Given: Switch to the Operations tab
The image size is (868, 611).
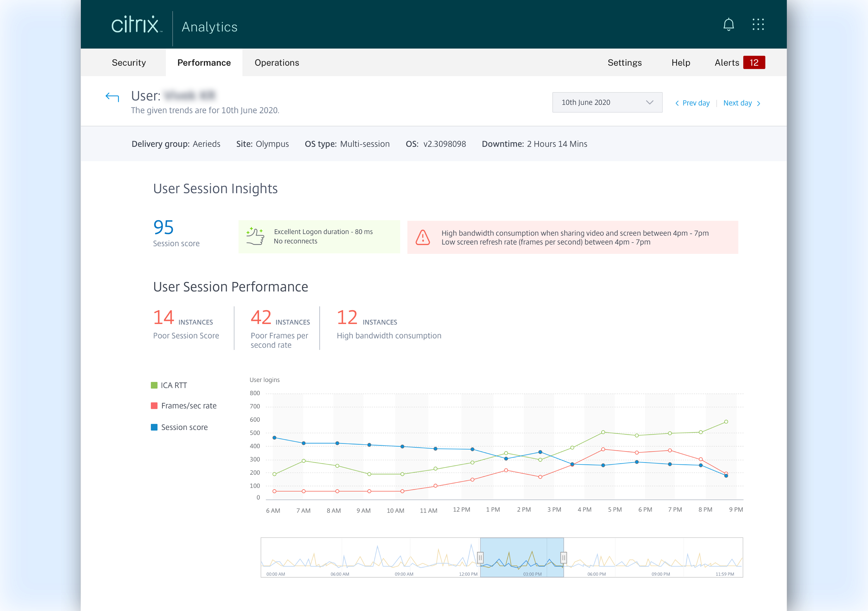Looking at the screenshot, I should coord(277,63).
